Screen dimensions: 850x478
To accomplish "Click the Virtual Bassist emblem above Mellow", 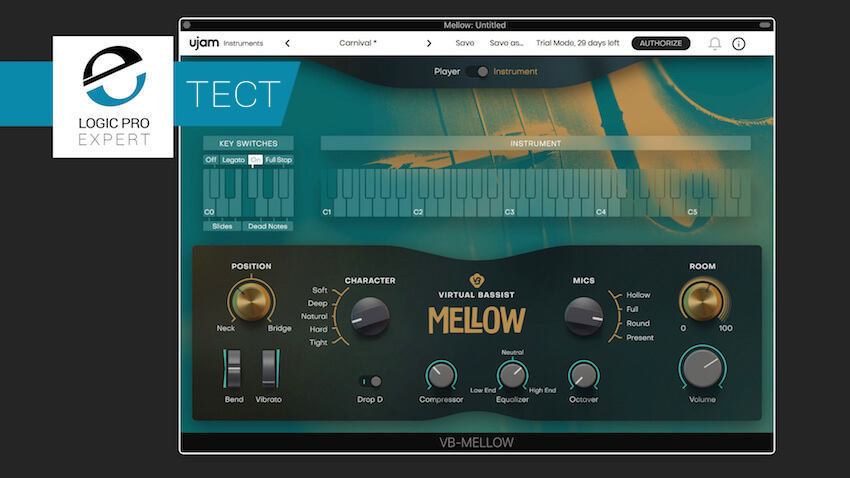I will (x=476, y=280).
